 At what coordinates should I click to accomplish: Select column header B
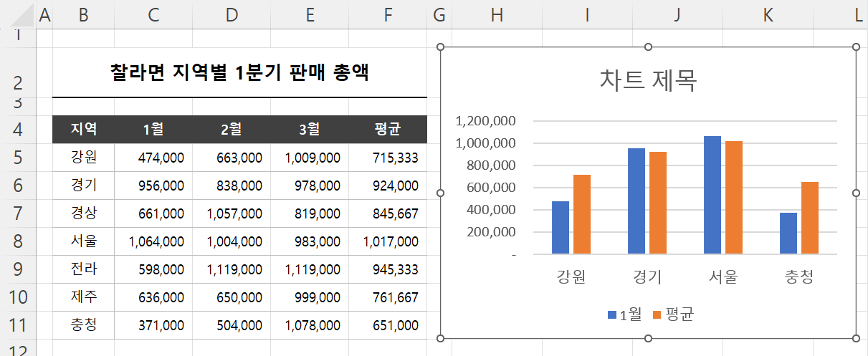[x=83, y=14]
